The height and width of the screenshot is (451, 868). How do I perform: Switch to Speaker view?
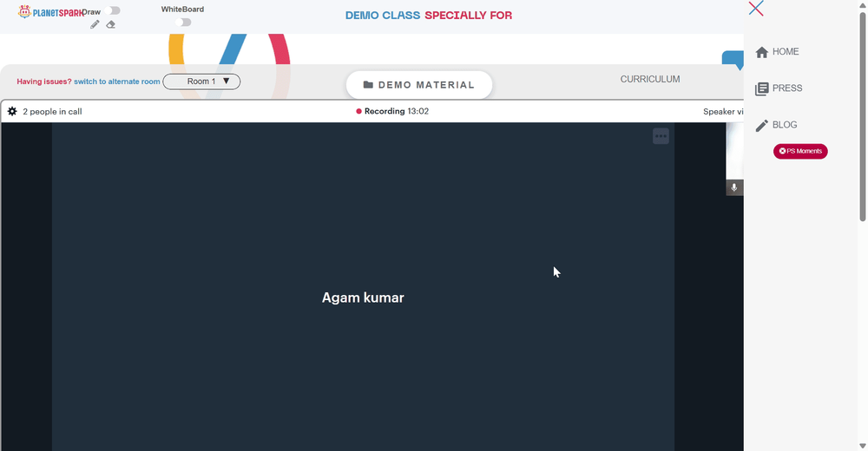(723, 111)
